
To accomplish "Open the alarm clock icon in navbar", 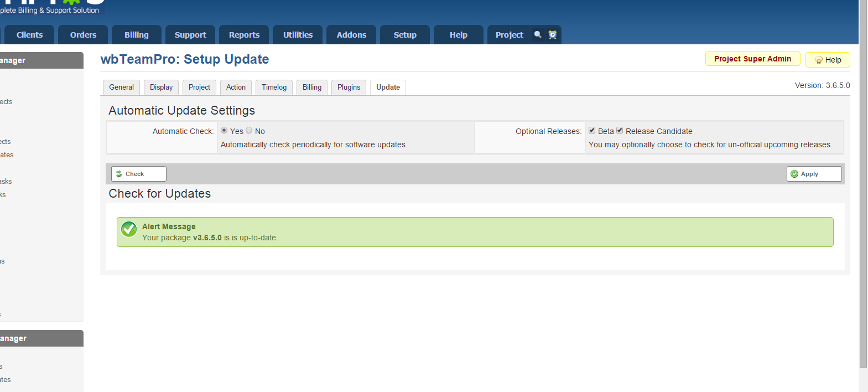I will coord(552,34).
